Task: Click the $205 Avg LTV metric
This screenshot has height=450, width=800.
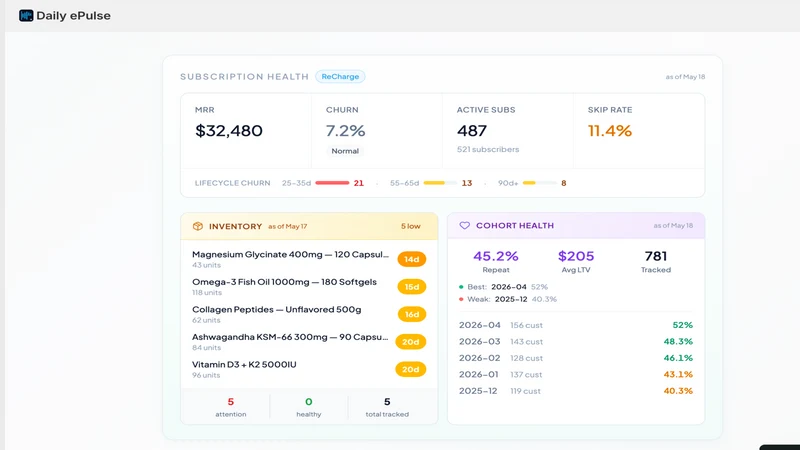Action: coord(576,261)
